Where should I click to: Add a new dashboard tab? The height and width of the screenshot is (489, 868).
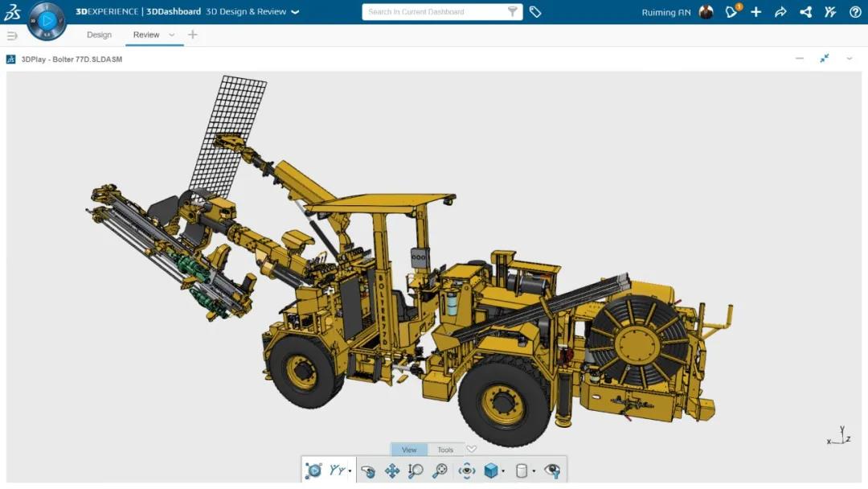pyautogui.click(x=193, y=35)
